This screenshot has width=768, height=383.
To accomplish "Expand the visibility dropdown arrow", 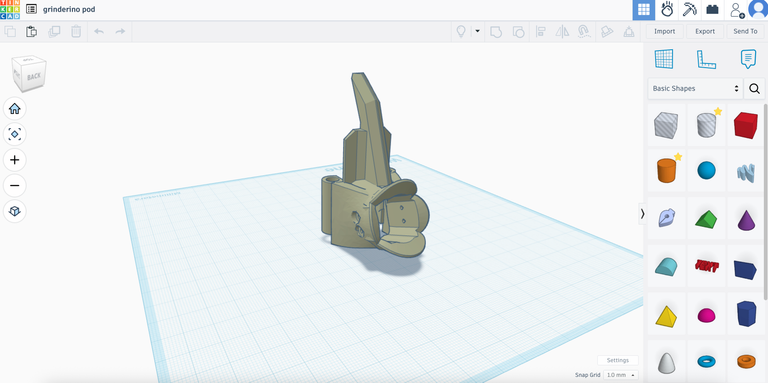I will pos(478,31).
